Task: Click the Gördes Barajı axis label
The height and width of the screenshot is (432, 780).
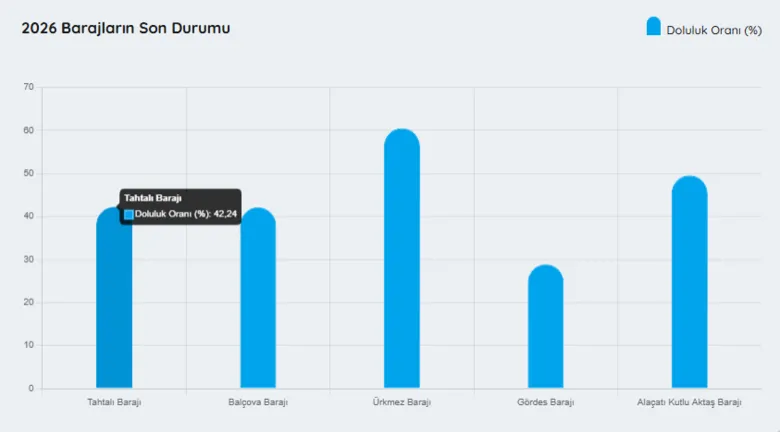Action: (x=546, y=402)
